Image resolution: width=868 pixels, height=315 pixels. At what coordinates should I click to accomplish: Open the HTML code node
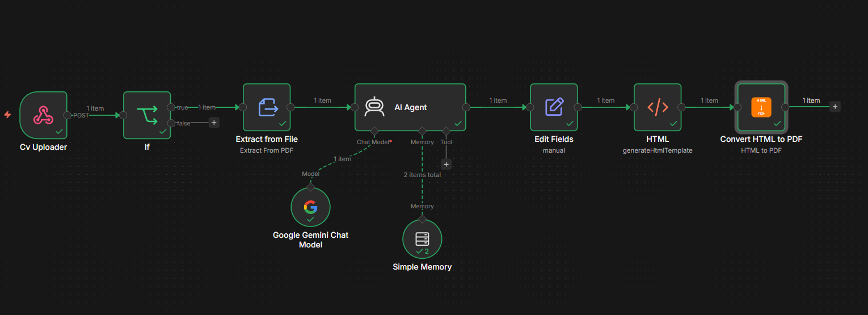658,107
